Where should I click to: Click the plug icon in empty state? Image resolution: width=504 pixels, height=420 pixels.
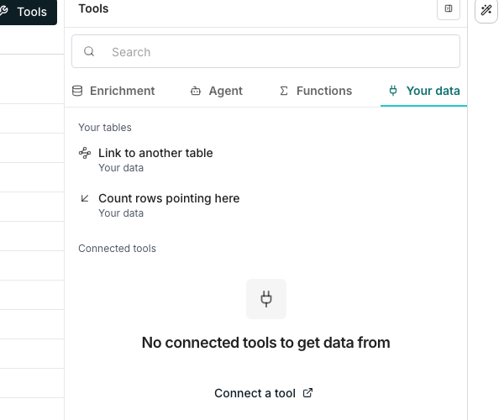[x=266, y=299]
